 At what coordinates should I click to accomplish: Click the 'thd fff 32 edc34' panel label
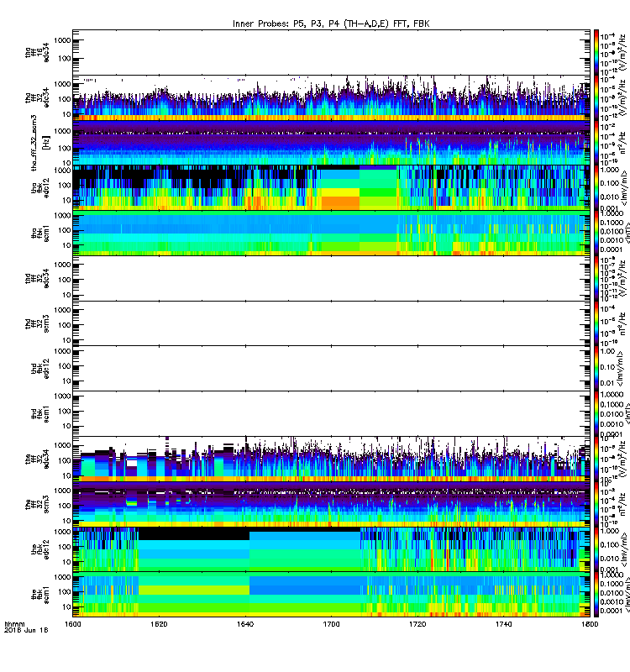38,279
